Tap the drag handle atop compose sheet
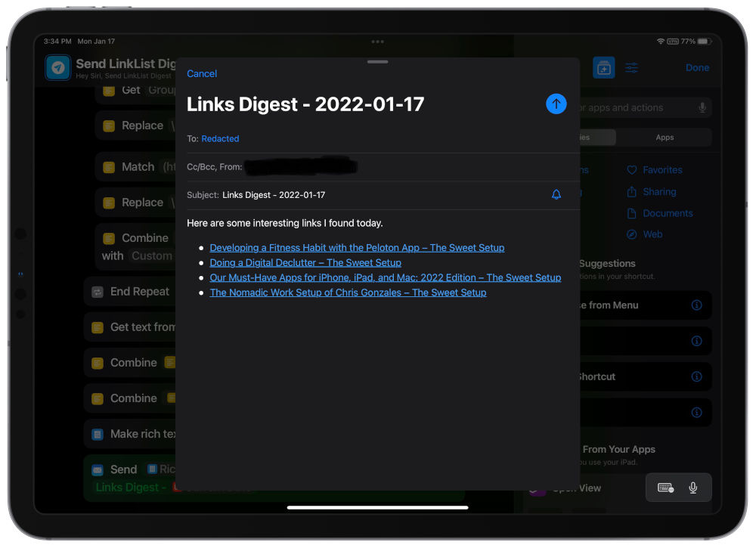The width and height of the screenshot is (756, 548). tap(377, 62)
